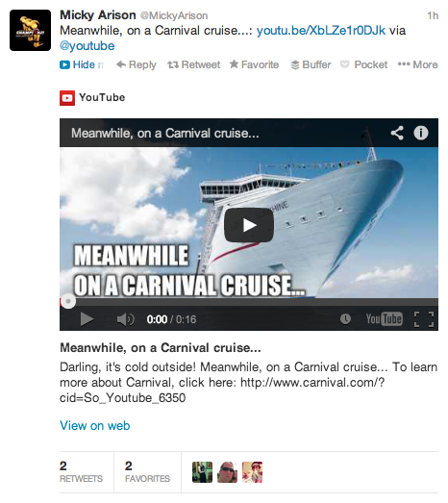This screenshot has height=503, width=448.
Task: Open Micky Arison's profile avatar
Action: click(x=30, y=30)
